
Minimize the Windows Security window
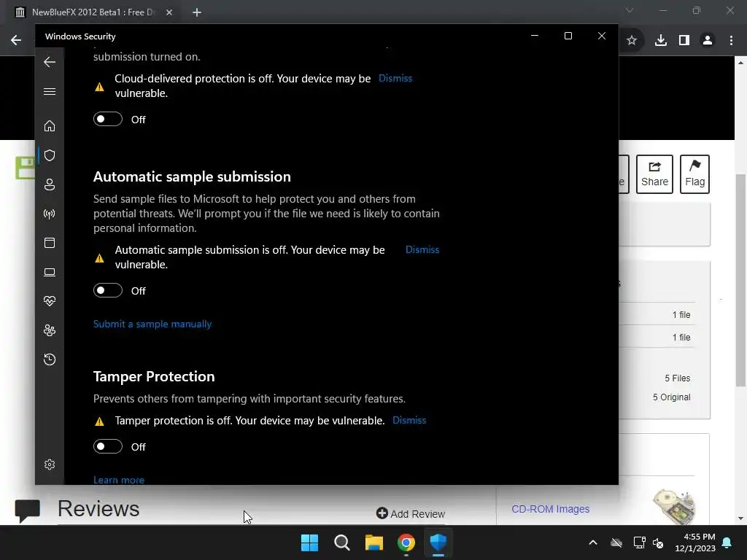pos(535,36)
